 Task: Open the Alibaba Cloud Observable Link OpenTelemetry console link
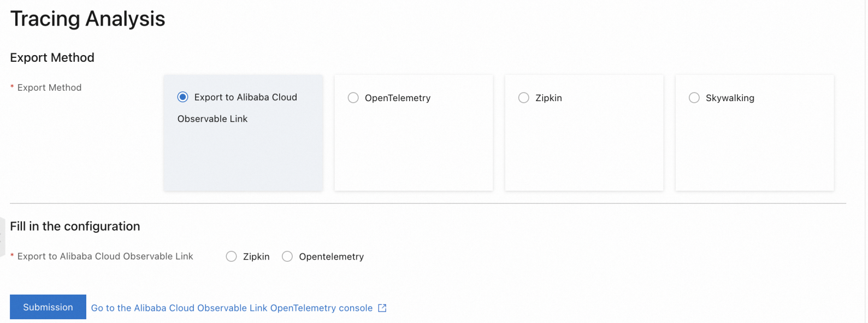point(232,308)
